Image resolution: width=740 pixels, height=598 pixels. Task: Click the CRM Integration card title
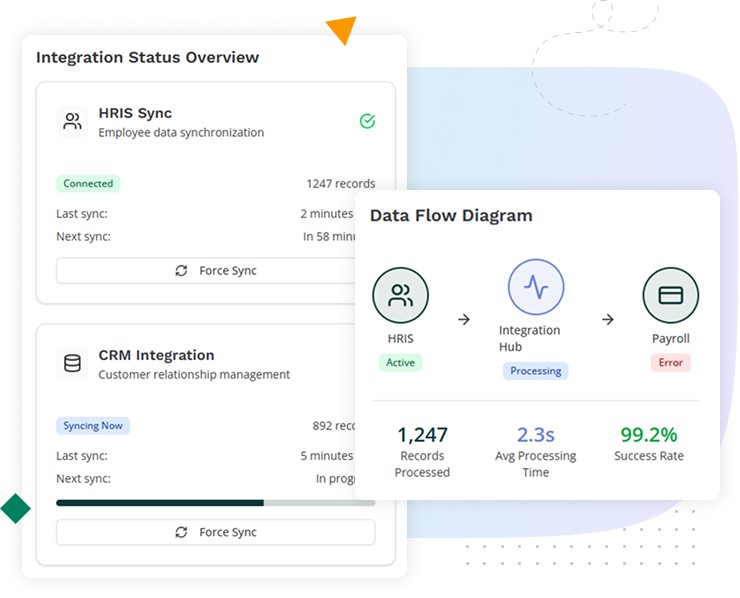pyautogui.click(x=156, y=355)
